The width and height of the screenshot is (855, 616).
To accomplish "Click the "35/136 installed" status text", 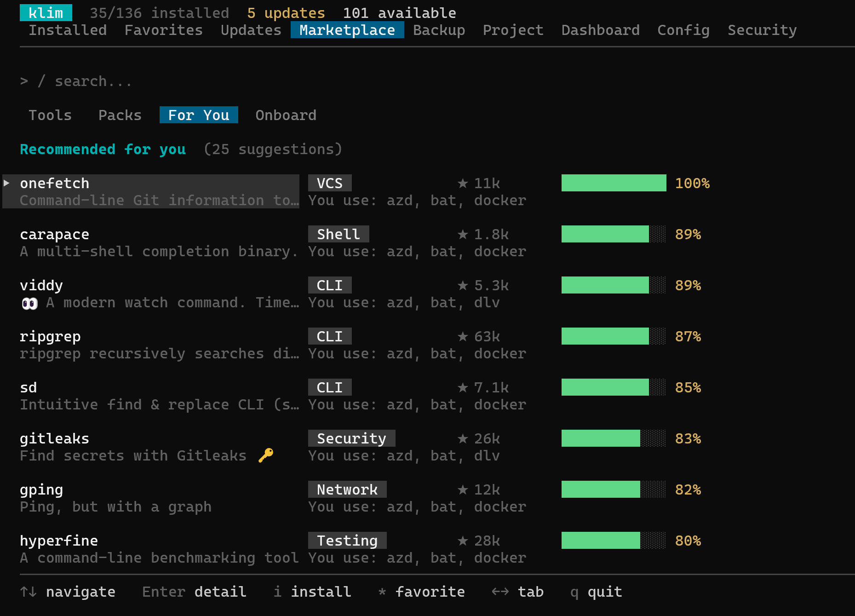I will coord(160,13).
